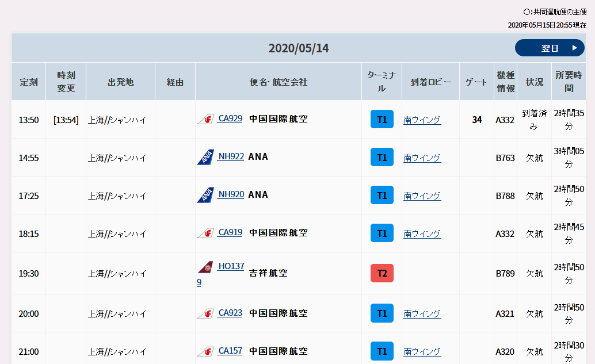Click Air China logo beside CA923

point(205,314)
